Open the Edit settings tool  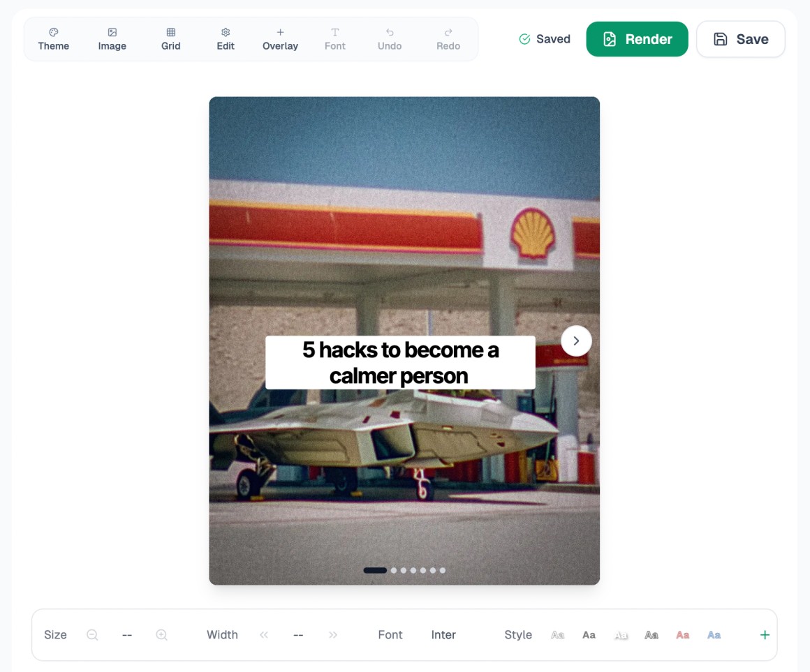[x=226, y=39]
